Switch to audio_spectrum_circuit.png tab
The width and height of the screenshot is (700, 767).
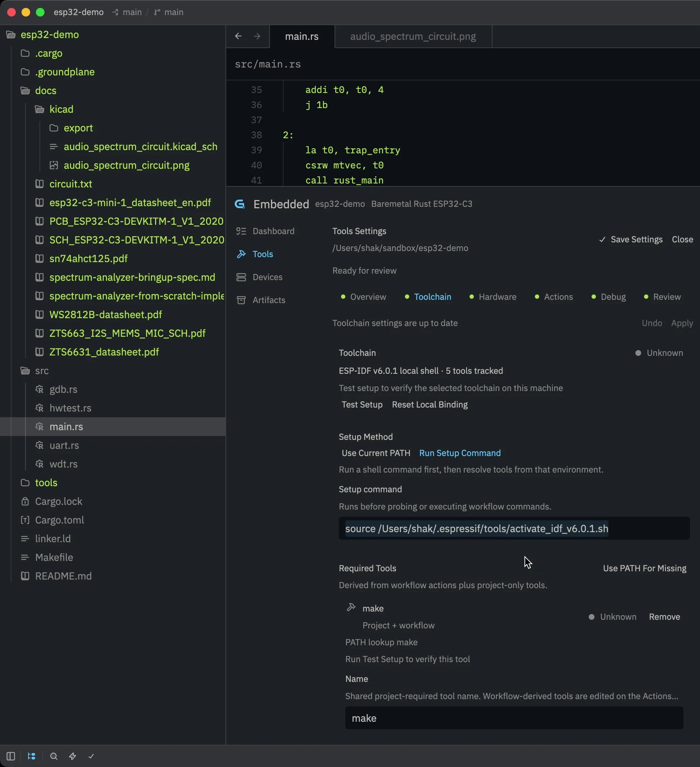413,37
